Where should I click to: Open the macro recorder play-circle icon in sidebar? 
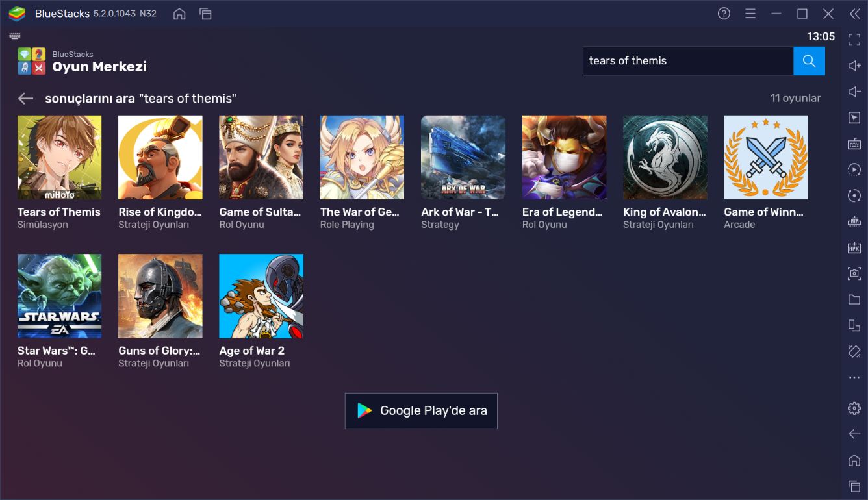click(854, 169)
